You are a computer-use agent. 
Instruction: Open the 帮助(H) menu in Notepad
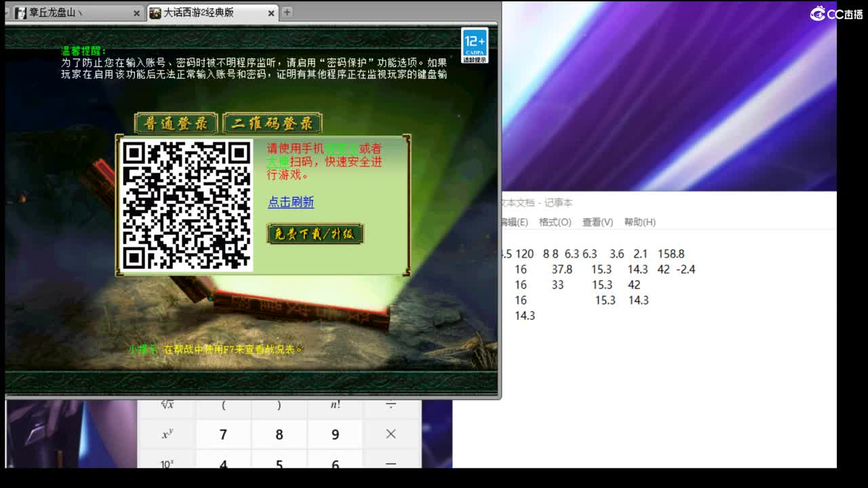pyautogui.click(x=639, y=222)
